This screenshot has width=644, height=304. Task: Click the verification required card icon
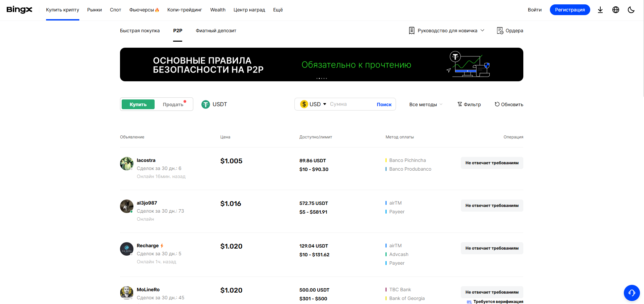(469, 302)
